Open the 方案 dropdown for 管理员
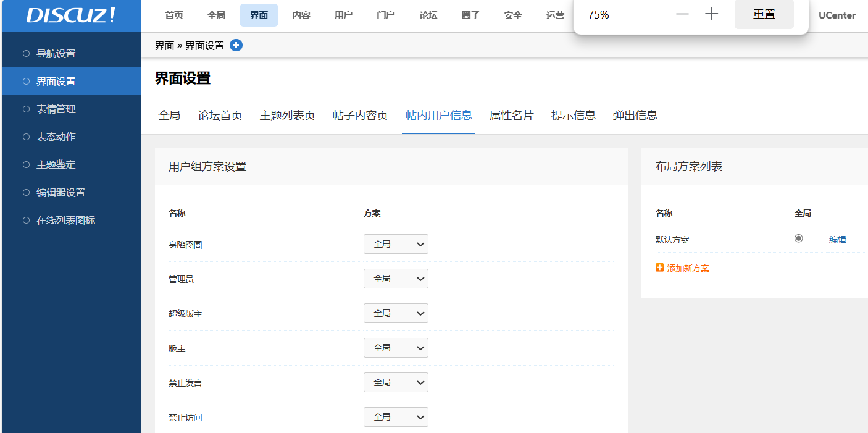The image size is (868, 433). [396, 279]
